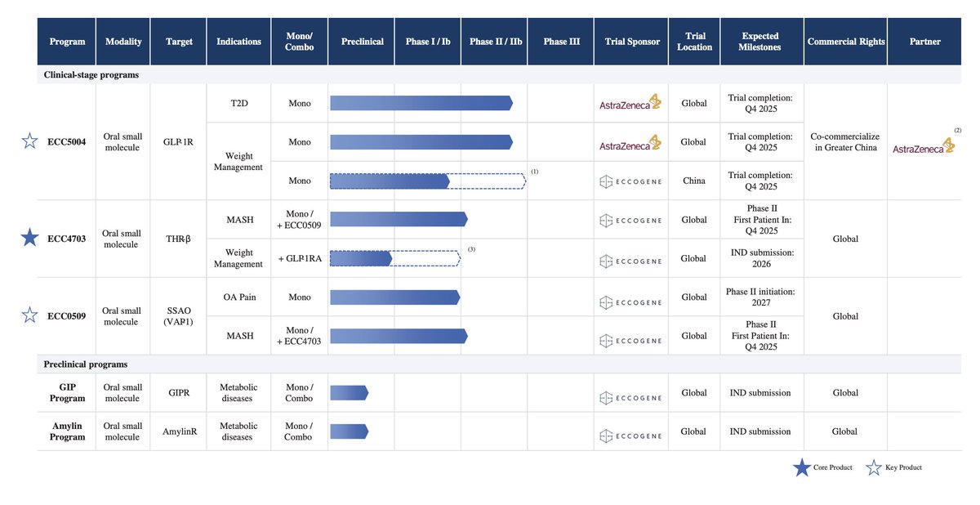Click the Core Product star in legend
This screenshot has height=505, width=980.
point(802,467)
